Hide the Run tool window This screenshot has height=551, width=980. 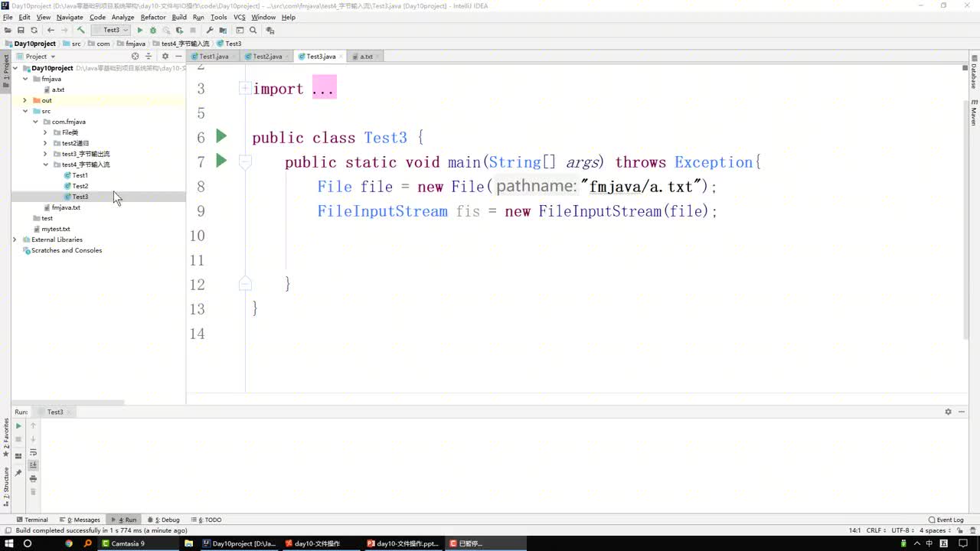[962, 412]
